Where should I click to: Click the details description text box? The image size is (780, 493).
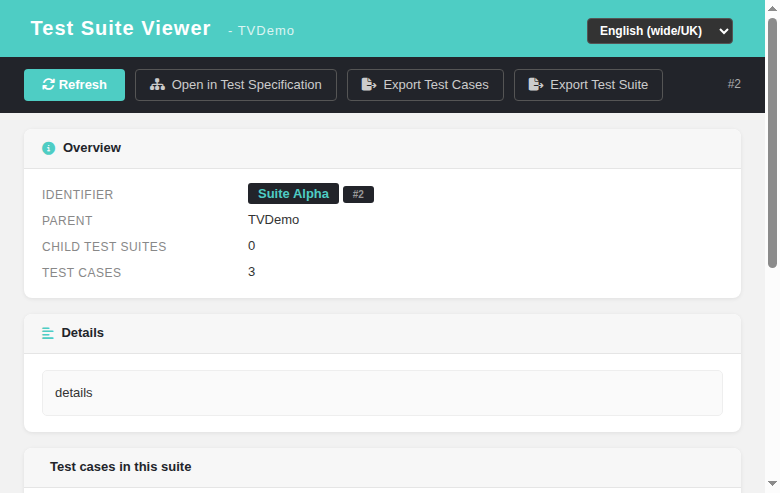pos(382,393)
